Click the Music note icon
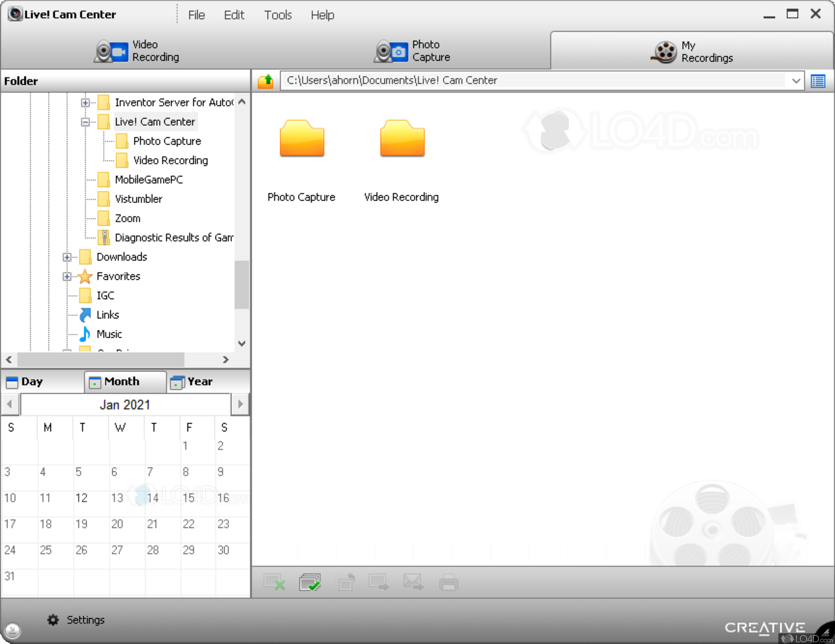Viewport: 835px width, 644px height. pyautogui.click(x=85, y=334)
